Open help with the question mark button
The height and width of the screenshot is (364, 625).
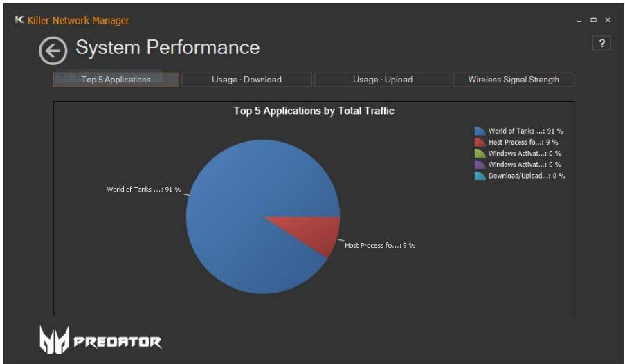(601, 43)
